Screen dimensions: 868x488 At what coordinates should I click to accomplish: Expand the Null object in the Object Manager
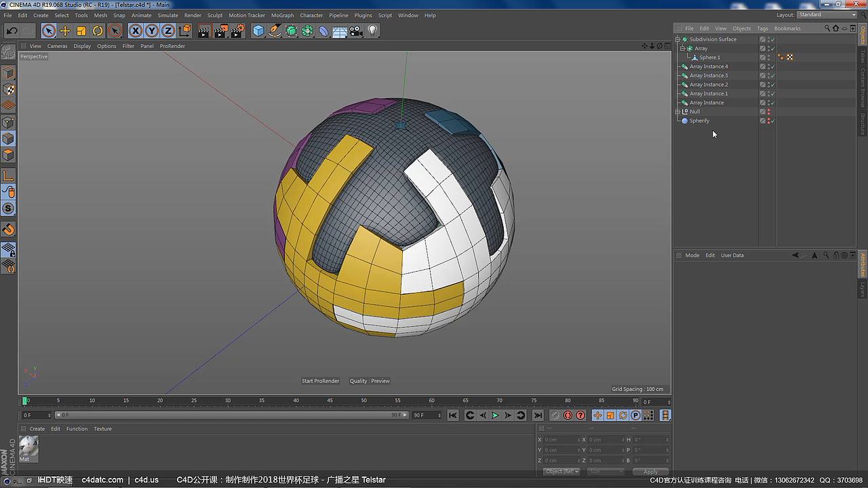[677, 111]
